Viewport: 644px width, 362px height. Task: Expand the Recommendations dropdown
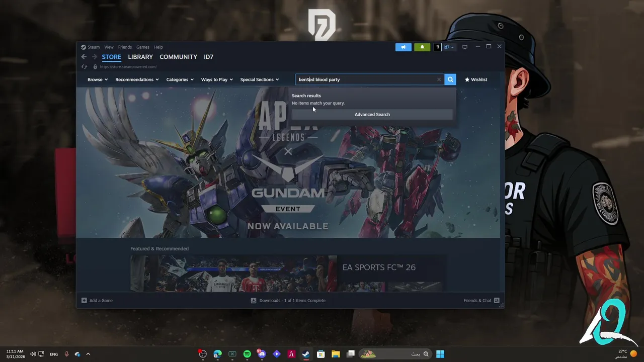(137, 79)
